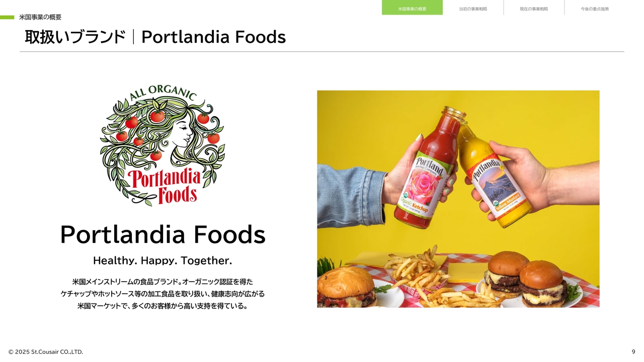The image size is (644, 362).
Task: Click the slide page number 9
Action: (633, 351)
